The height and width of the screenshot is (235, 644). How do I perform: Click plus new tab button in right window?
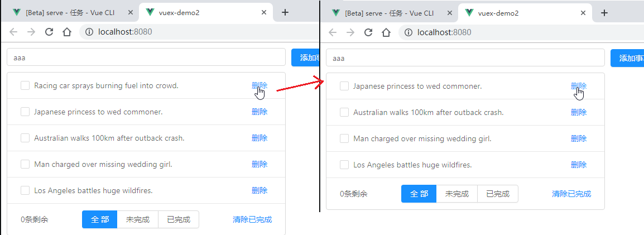pyautogui.click(x=604, y=13)
